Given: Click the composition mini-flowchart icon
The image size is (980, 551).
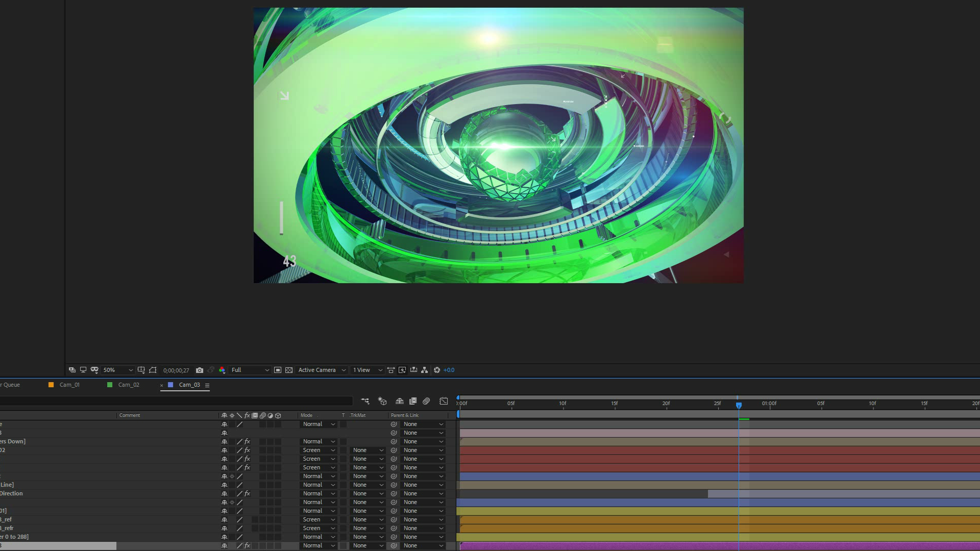Looking at the screenshot, I should (365, 402).
